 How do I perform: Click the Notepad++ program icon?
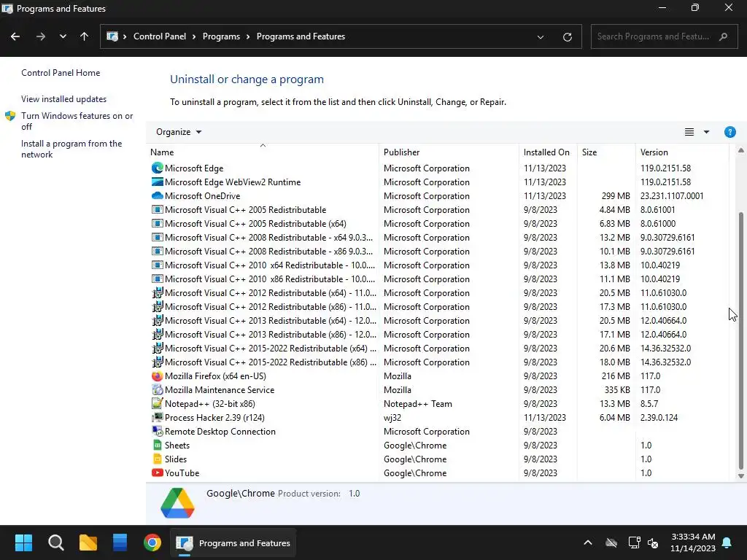(158, 403)
